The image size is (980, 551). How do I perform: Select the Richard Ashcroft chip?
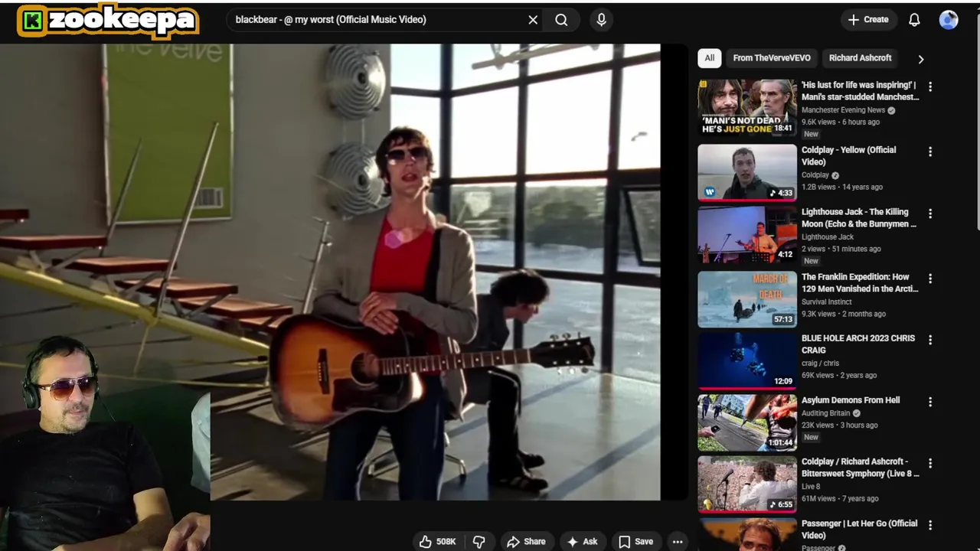pos(860,58)
